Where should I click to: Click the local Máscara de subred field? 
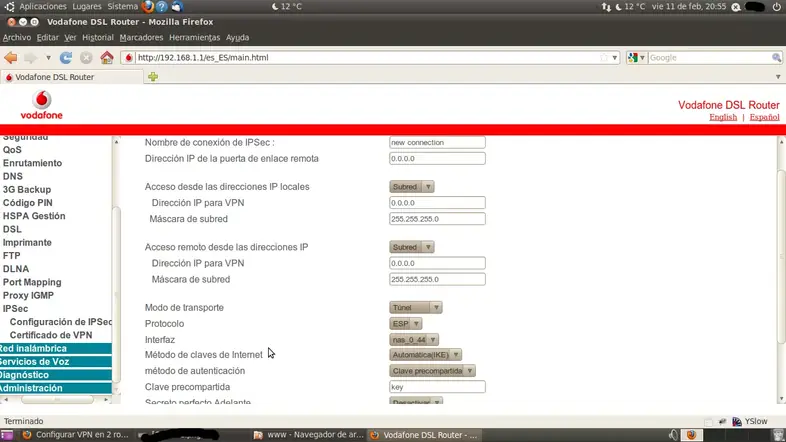point(437,219)
